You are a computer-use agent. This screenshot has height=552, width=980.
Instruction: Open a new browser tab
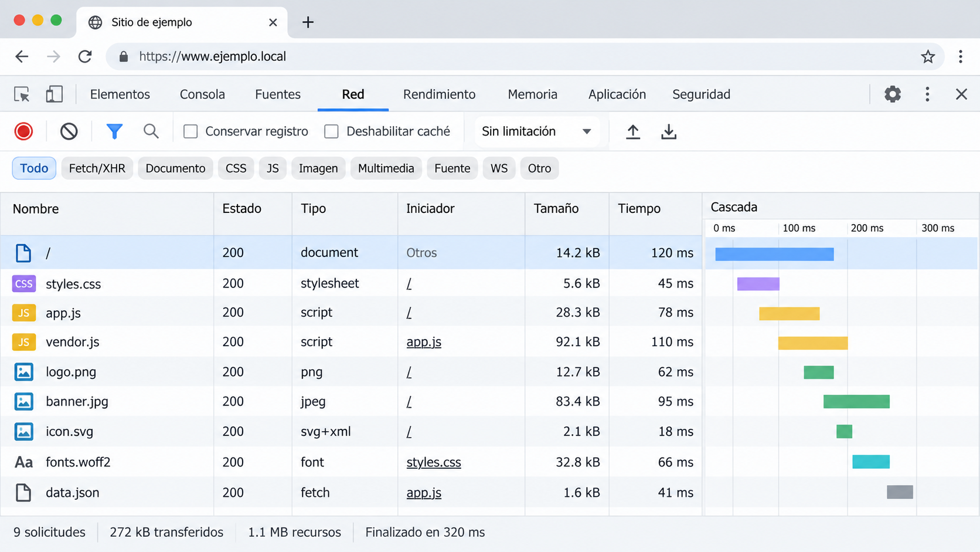[x=308, y=22]
